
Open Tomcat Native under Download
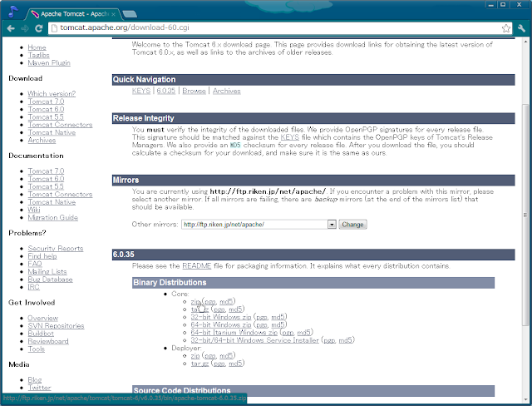pos(52,132)
